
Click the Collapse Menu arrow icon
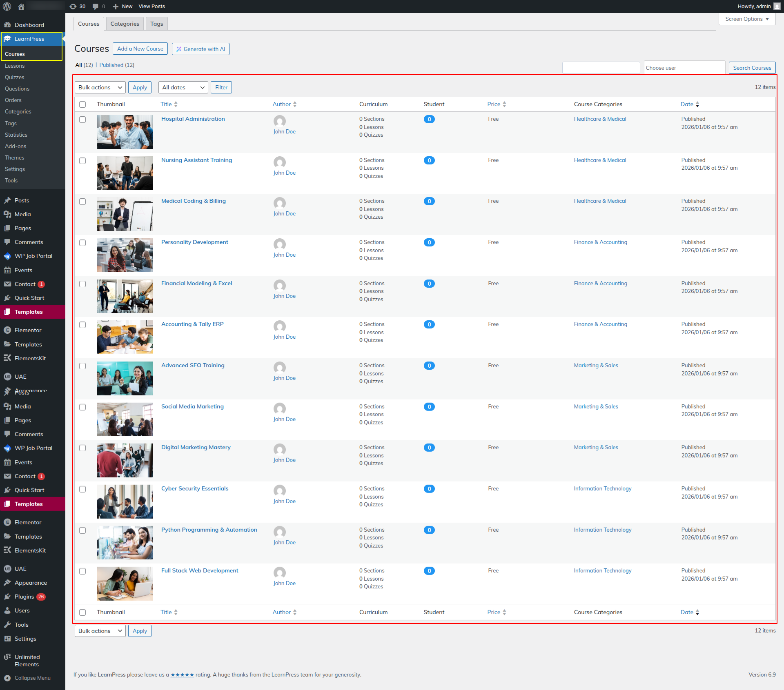point(7,678)
